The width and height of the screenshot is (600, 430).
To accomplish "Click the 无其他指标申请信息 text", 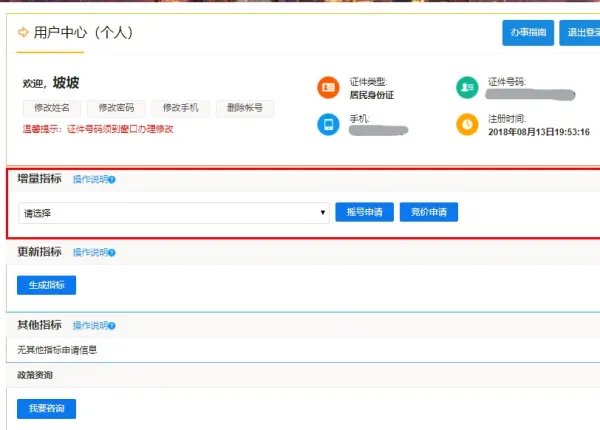I will click(x=57, y=350).
